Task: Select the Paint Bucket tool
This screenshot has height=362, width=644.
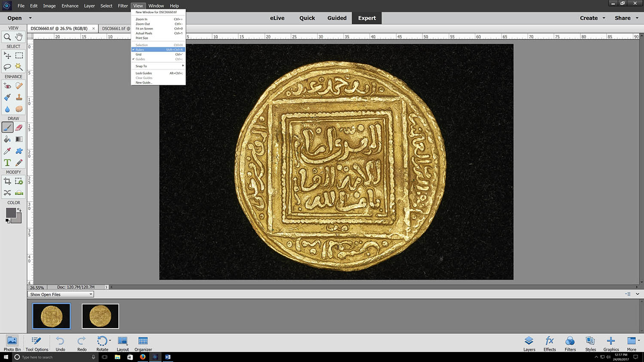Action: coord(7,139)
